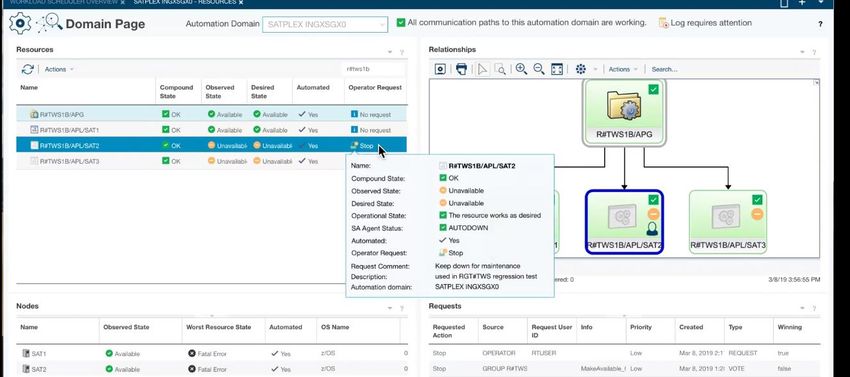Click the operator request icon on SAT2 node
The height and width of the screenshot is (377, 850).
tap(652, 229)
